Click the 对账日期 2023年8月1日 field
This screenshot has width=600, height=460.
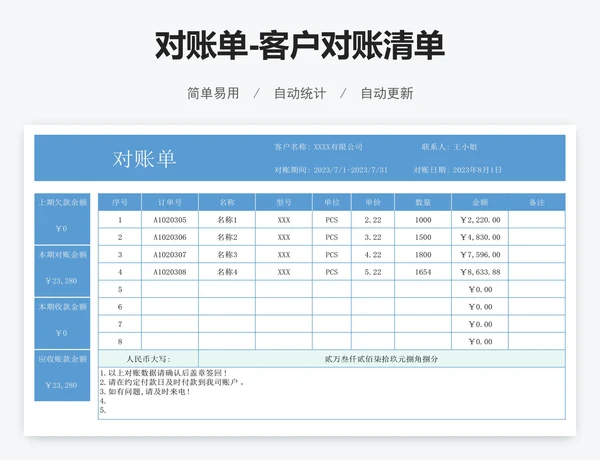[x=457, y=170]
